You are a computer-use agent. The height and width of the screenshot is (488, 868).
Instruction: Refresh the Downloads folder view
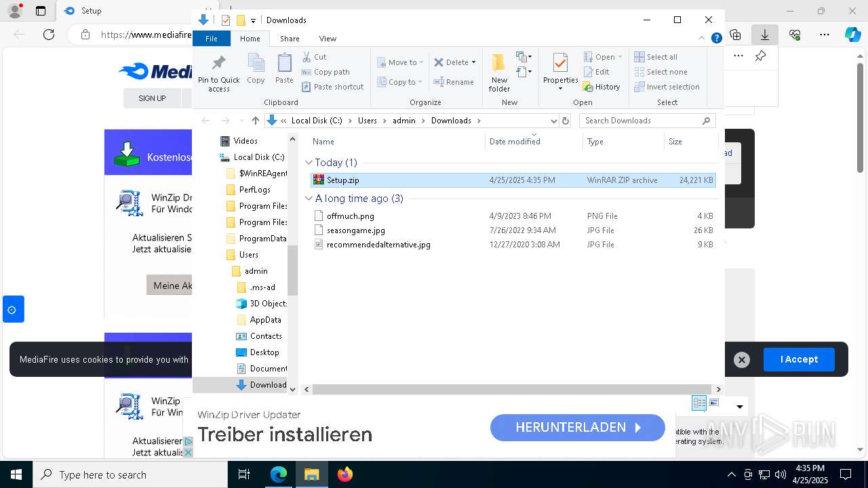tap(566, 121)
